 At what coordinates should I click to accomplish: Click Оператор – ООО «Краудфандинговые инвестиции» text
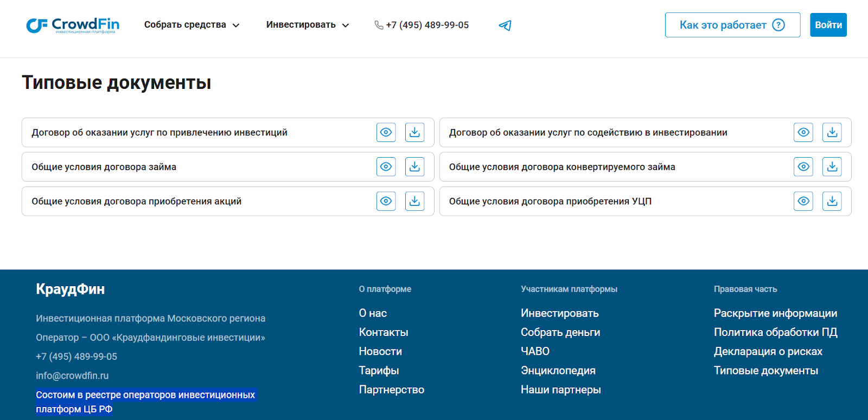click(x=151, y=338)
